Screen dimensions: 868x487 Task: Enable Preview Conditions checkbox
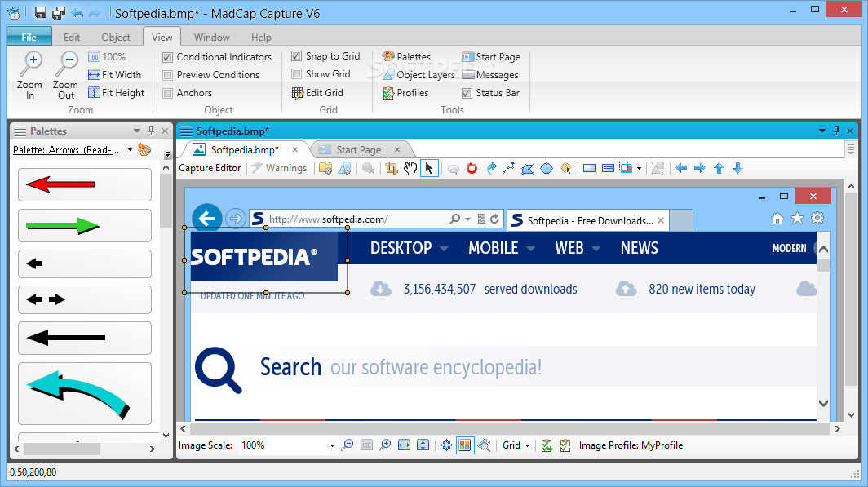[x=168, y=75]
